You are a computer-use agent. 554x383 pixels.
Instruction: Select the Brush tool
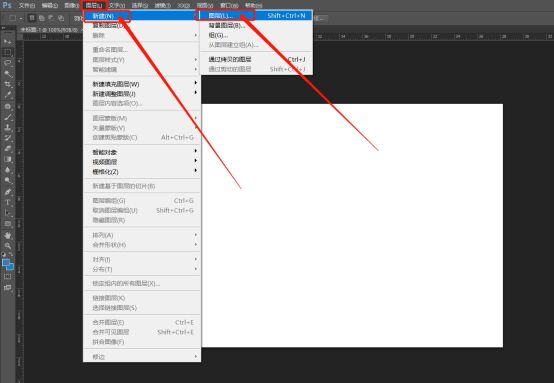(x=7, y=117)
